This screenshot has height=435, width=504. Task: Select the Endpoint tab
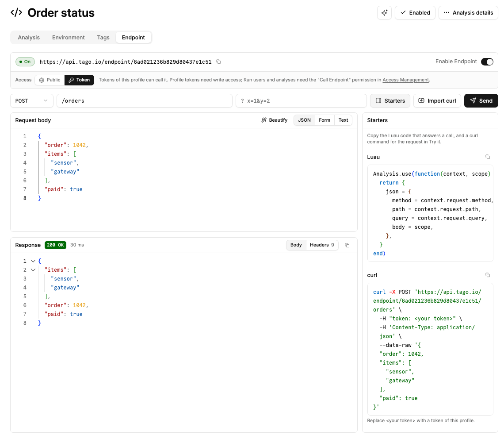point(134,38)
